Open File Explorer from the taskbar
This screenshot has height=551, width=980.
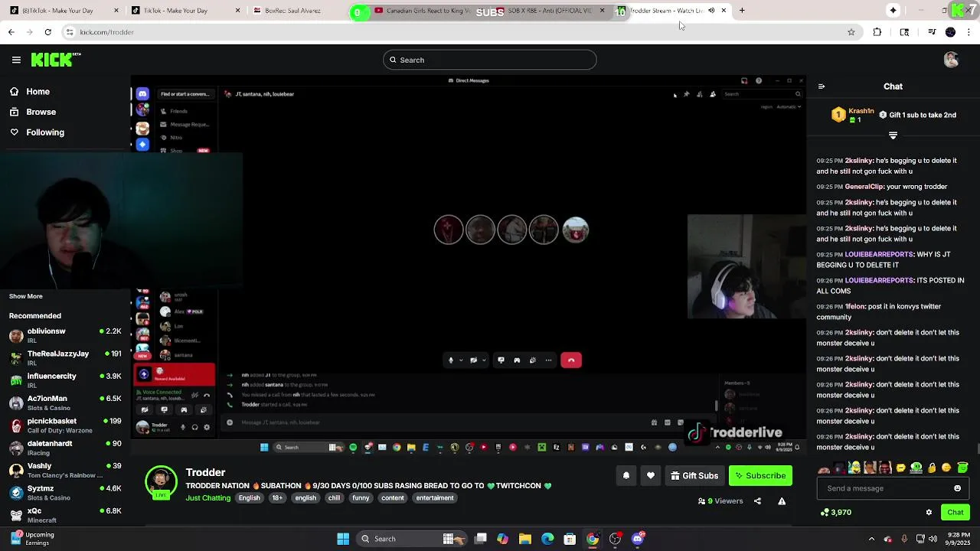coord(525,539)
